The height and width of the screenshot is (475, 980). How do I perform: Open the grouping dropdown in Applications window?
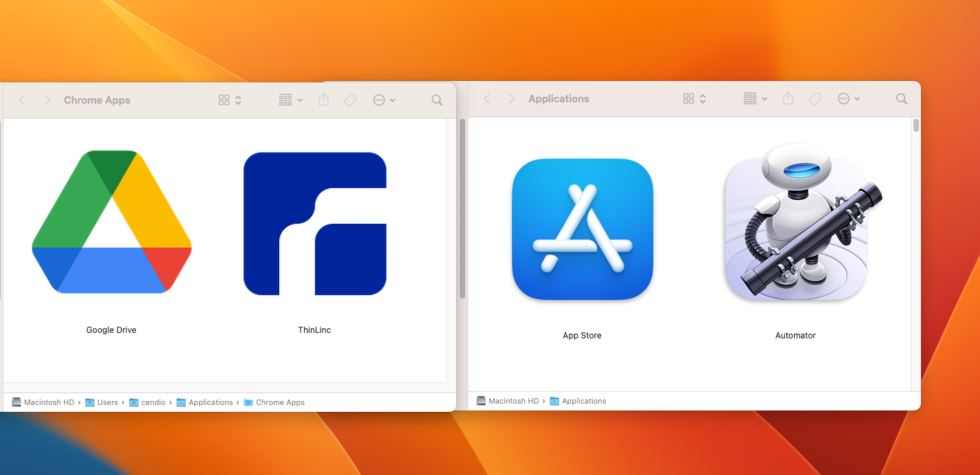pyautogui.click(x=756, y=99)
